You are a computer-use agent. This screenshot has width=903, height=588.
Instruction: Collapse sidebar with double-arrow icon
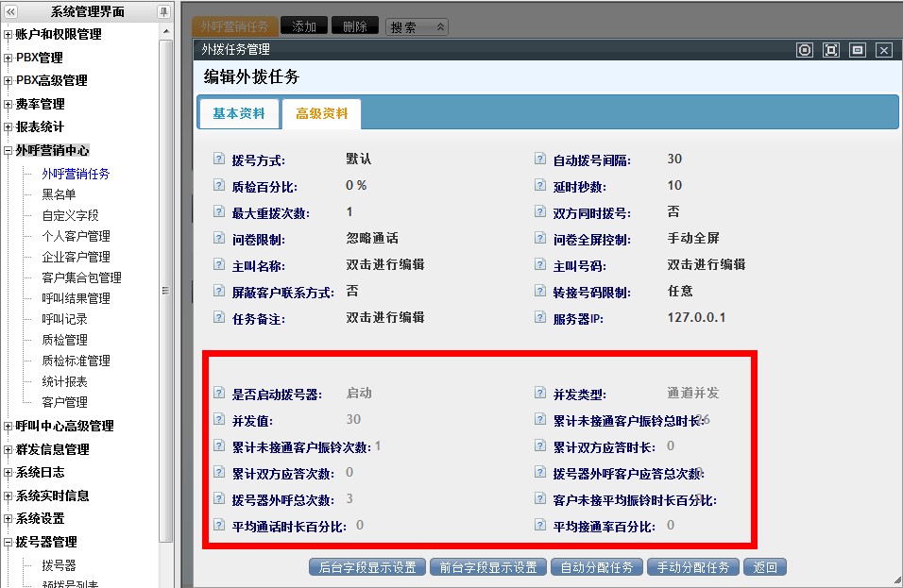10,11
